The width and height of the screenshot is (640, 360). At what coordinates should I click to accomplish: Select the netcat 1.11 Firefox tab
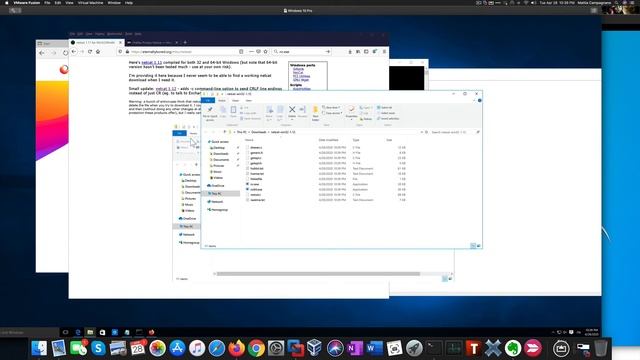coord(96,42)
